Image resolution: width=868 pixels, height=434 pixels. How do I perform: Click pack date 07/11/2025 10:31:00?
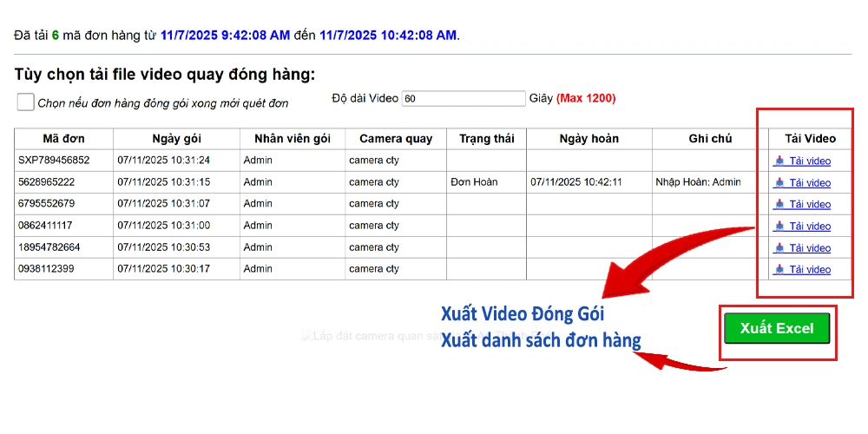click(164, 226)
